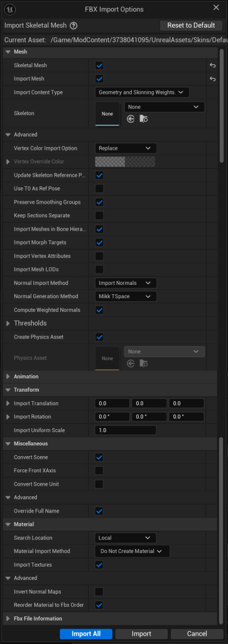This screenshot has height=644, width=228.
Task: Click Reset to Default button
Action: coord(191,25)
